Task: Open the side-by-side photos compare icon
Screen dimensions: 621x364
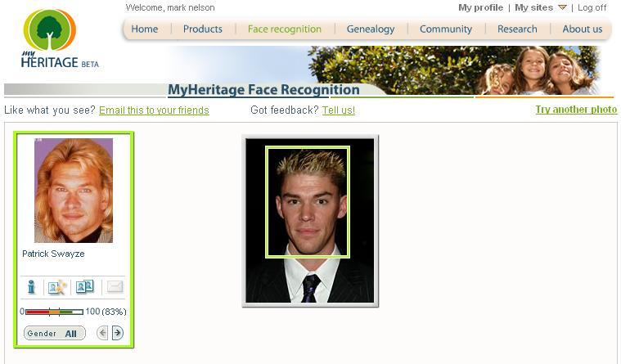Action: point(85,286)
